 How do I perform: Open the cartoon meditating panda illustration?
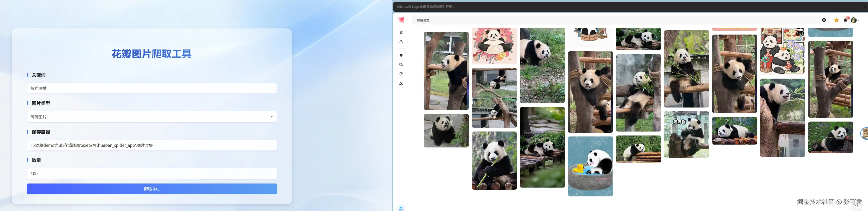[494, 46]
